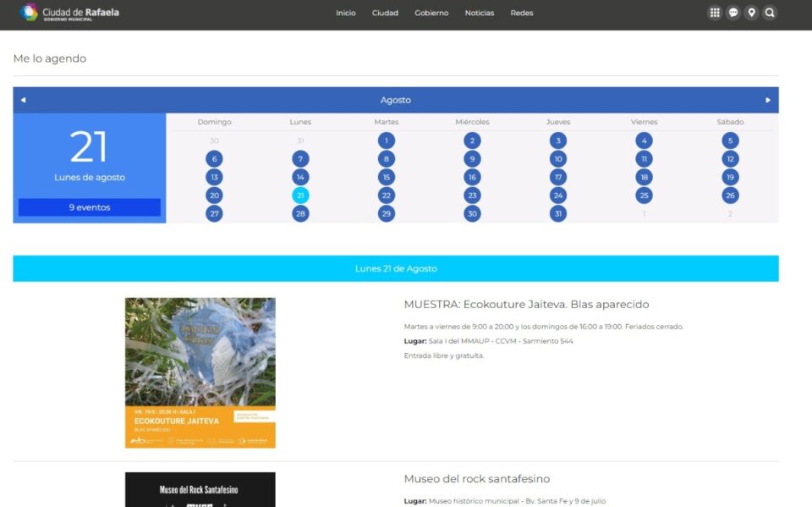Open the Inicio menu item
Viewport: 812px width, 507px height.
coord(345,13)
